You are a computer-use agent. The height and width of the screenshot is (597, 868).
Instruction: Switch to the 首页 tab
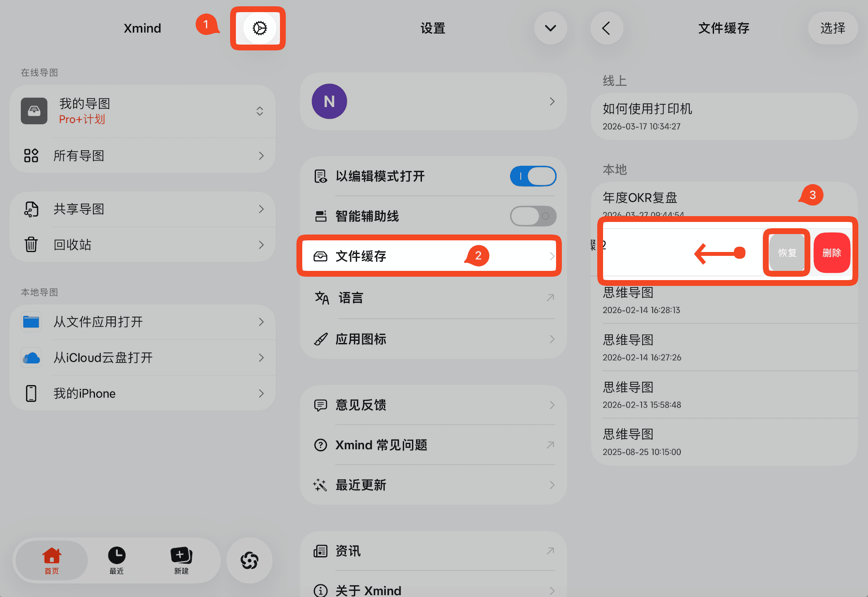(51, 560)
